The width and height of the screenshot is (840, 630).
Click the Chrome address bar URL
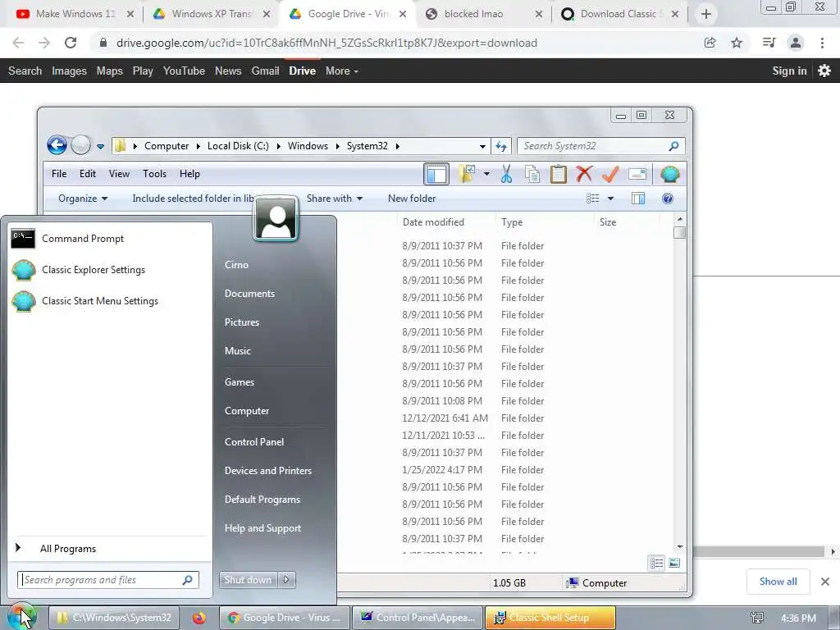pyautogui.click(x=326, y=43)
